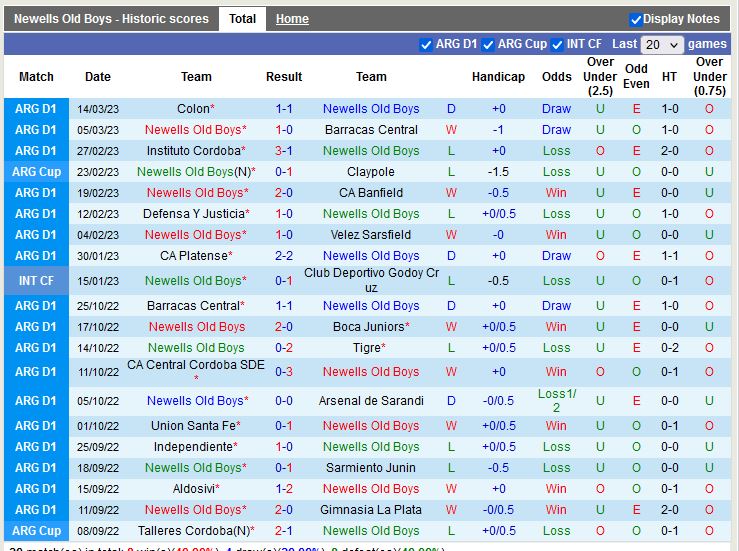Select the date 17/10/22 cell
Viewport: 739px width, 551px height.
pyautogui.click(x=98, y=327)
